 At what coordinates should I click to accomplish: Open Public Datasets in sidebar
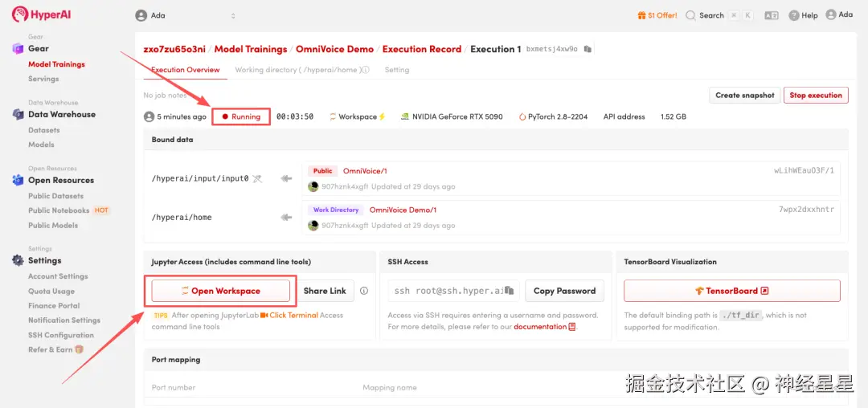56,196
